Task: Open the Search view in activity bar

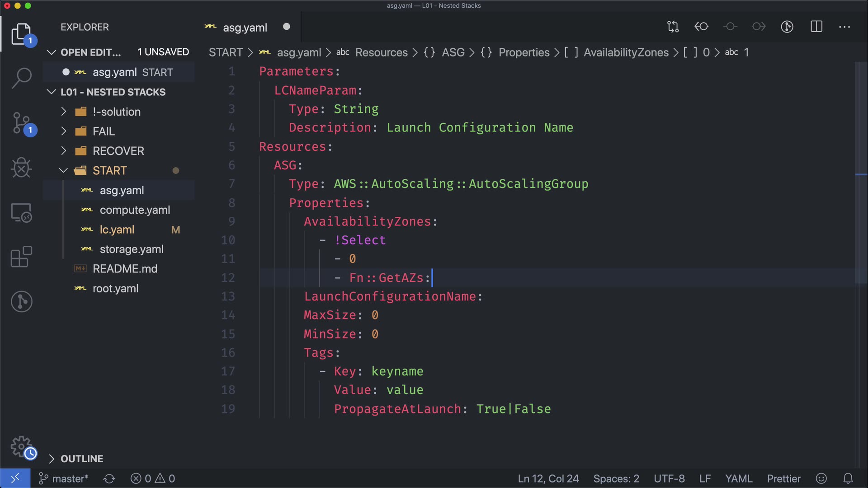Action: (x=21, y=78)
